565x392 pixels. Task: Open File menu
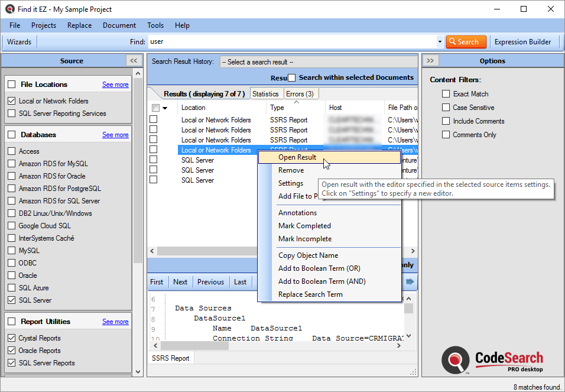[15, 25]
